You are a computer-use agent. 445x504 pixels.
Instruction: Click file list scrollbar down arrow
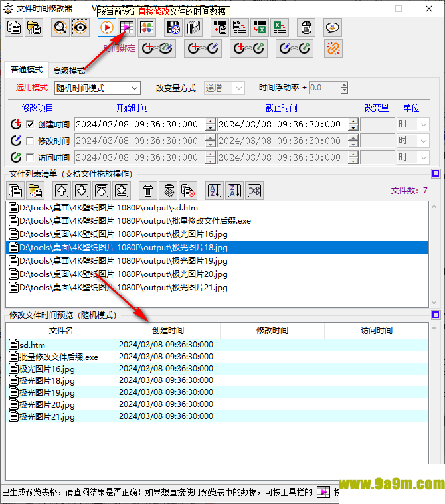click(434, 302)
